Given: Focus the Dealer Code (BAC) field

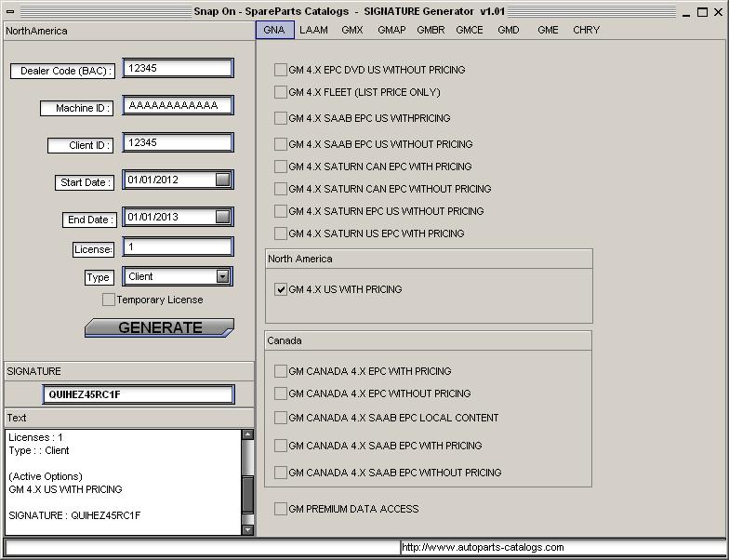Looking at the screenshot, I should (x=178, y=68).
